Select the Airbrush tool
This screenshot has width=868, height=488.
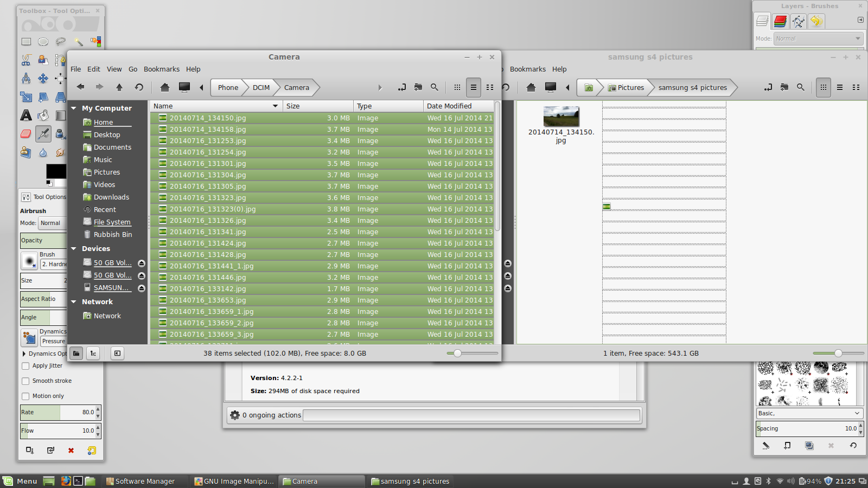click(x=43, y=133)
